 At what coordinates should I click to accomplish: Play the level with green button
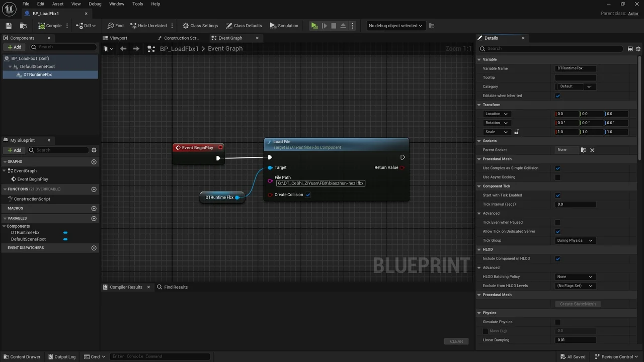point(314,26)
